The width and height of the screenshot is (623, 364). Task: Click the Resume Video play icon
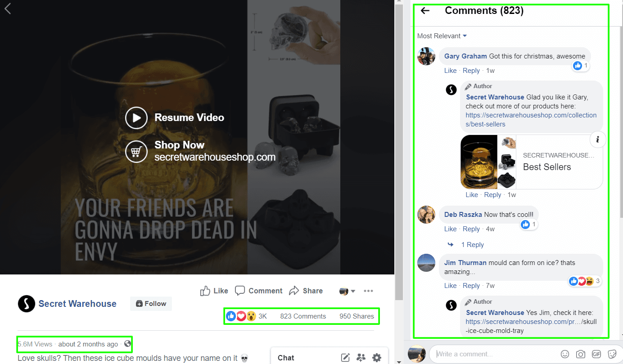[136, 118]
